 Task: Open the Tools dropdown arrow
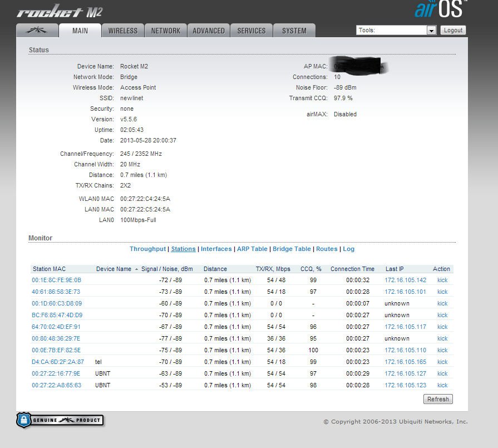pos(431,31)
